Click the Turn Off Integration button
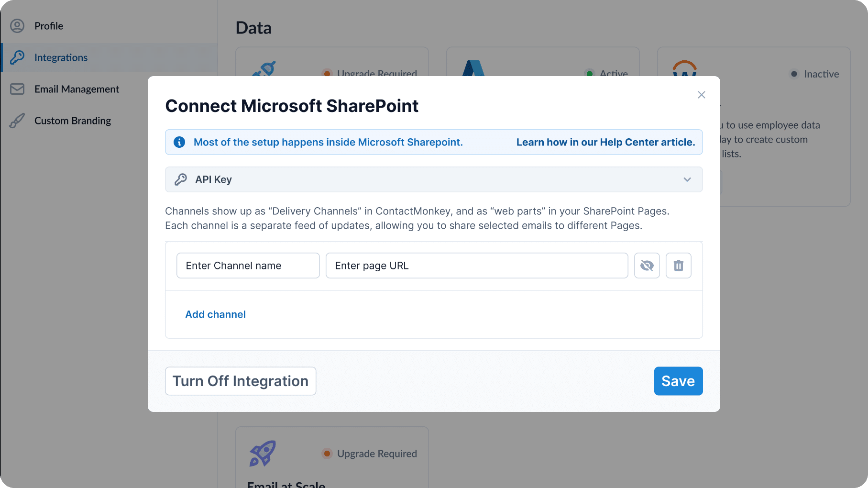This screenshot has height=488, width=868. 241,381
